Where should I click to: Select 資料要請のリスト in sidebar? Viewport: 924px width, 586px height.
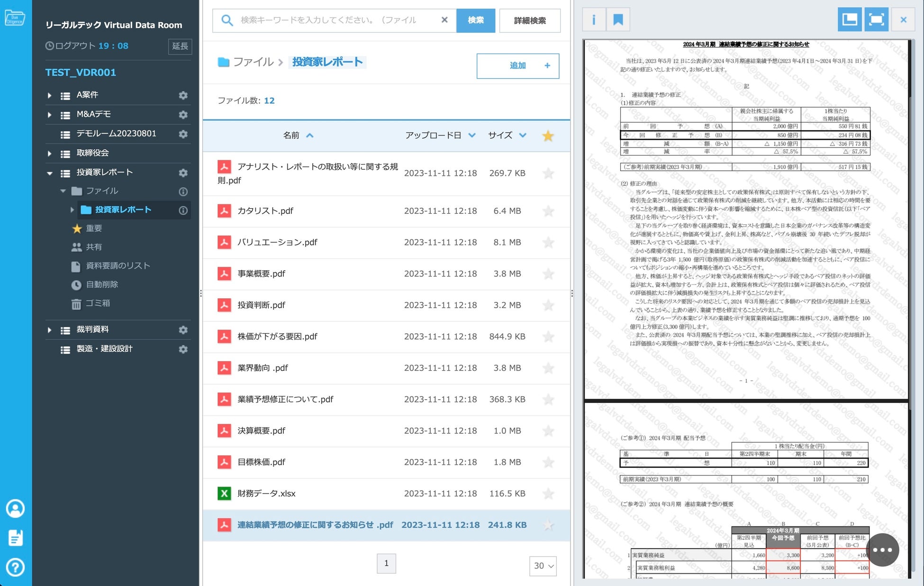tap(118, 266)
